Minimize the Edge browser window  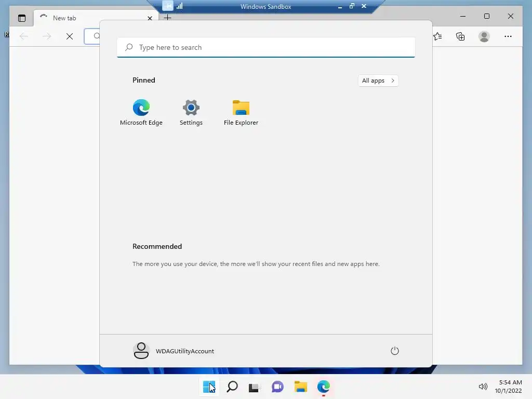point(463,16)
